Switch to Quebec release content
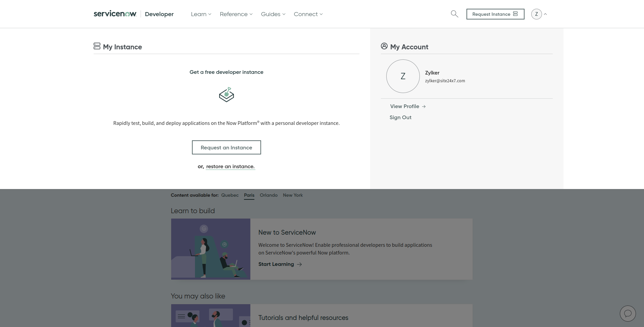Image resolution: width=644 pixels, height=327 pixels. click(230, 195)
